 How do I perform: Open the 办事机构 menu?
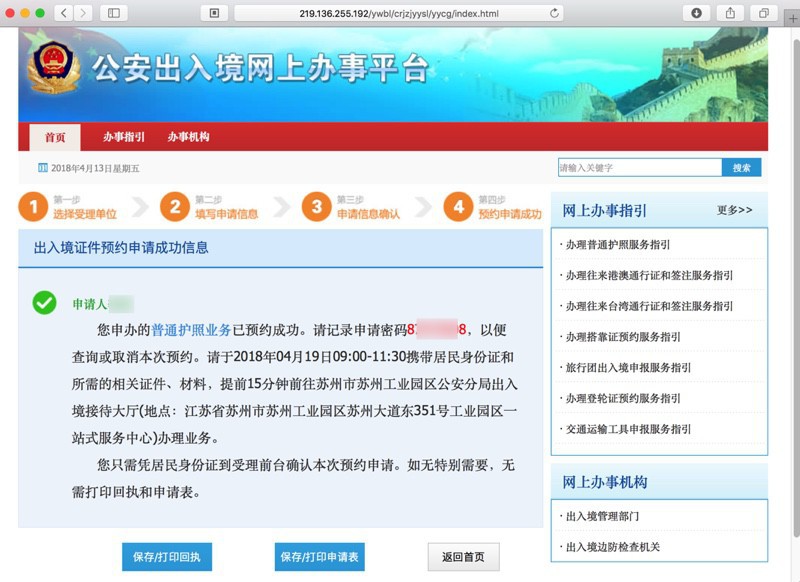[x=188, y=137]
